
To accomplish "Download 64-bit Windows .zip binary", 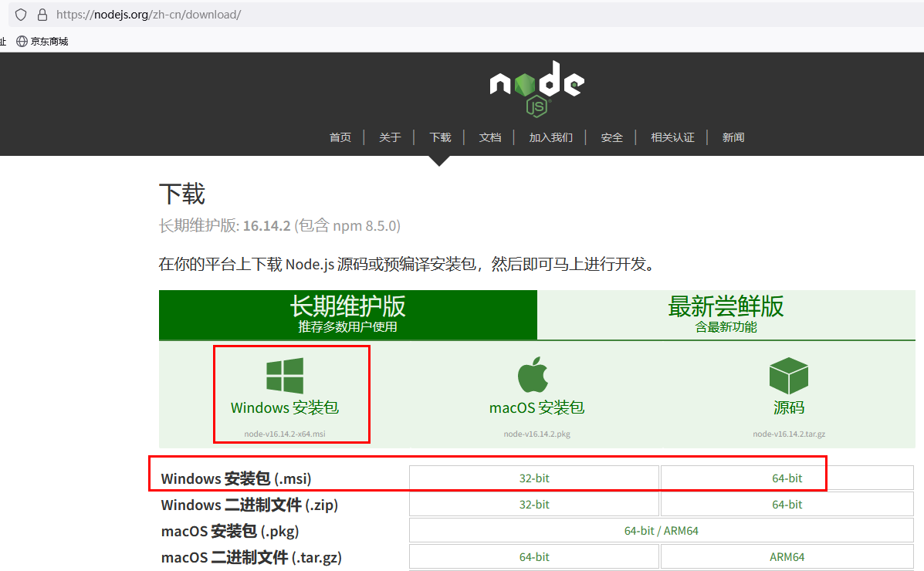I will tap(787, 505).
